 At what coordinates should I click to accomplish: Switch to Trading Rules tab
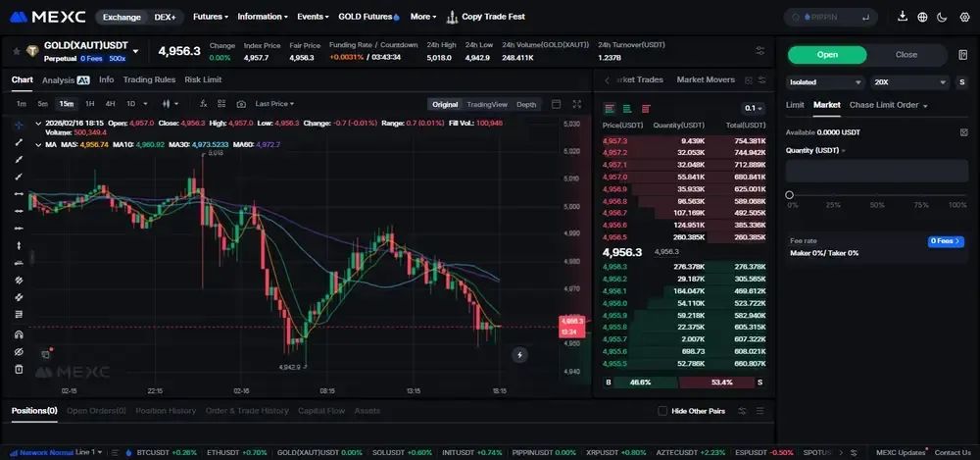point(149,80)
